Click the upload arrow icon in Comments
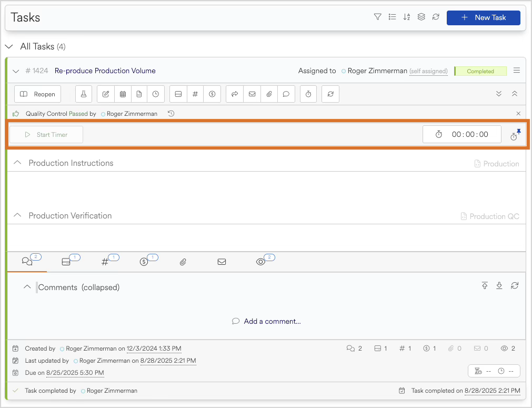 click(485, 285)
